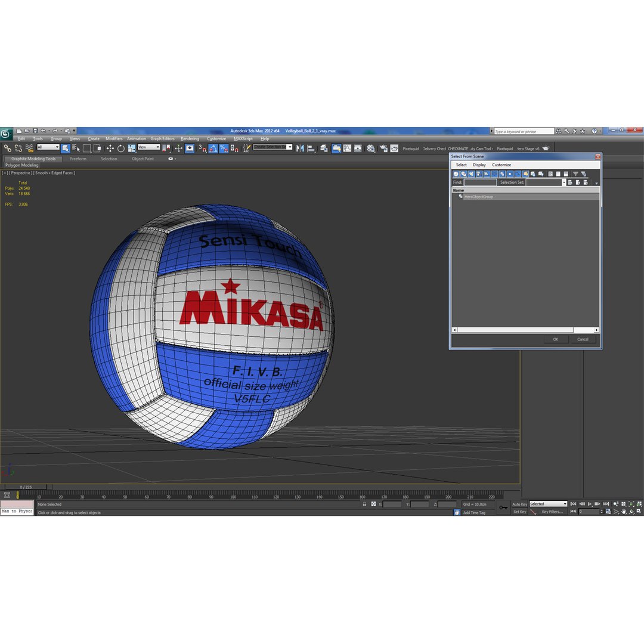This screenshot has width=644, height=644.
Task: Click Cancel in Select From Scene dialog
Action: (583, 339)
